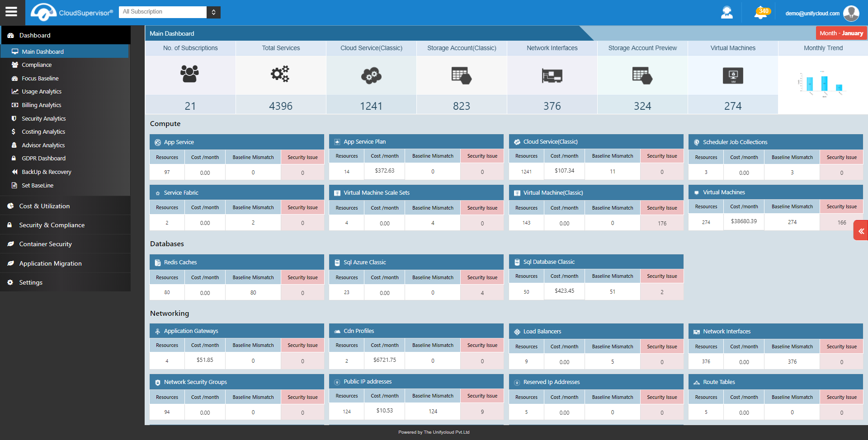Open the All Subscription dropdown
The image size is (868, 440).
[x=170, y=12]
